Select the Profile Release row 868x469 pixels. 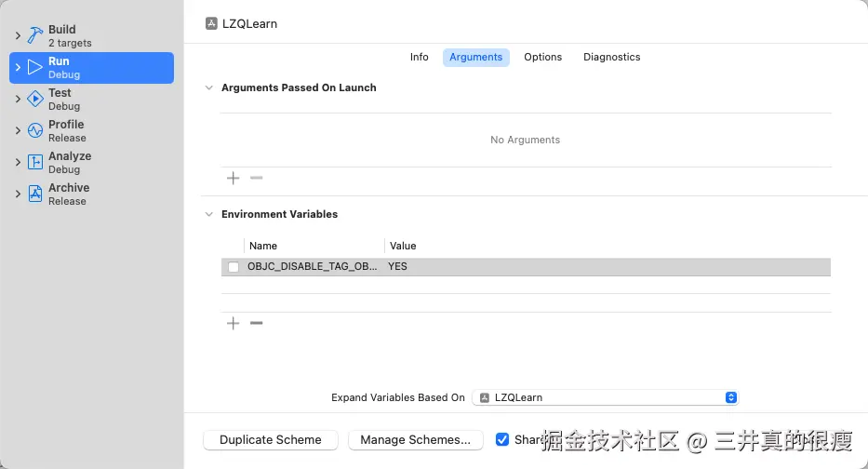(x=91, y=130)
